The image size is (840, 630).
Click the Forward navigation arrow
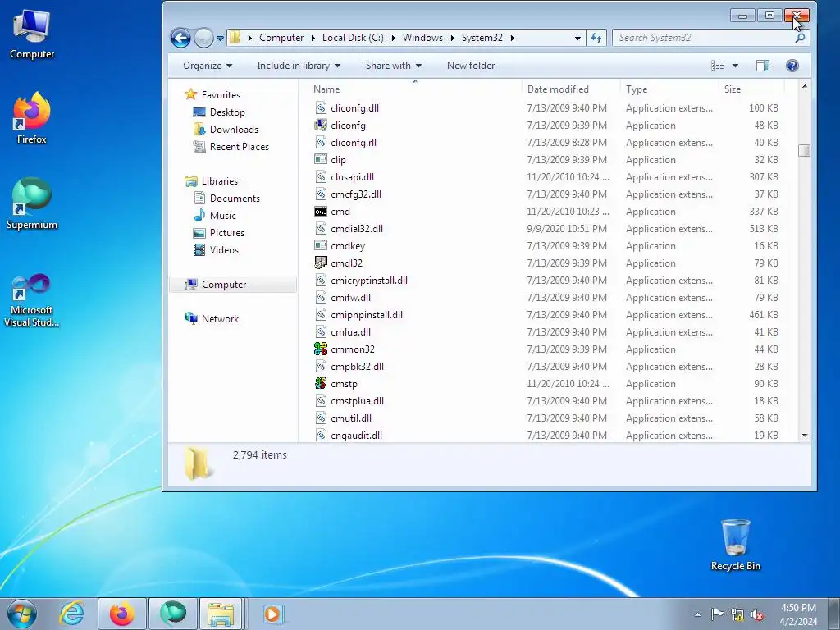click(x=203, y=38)
